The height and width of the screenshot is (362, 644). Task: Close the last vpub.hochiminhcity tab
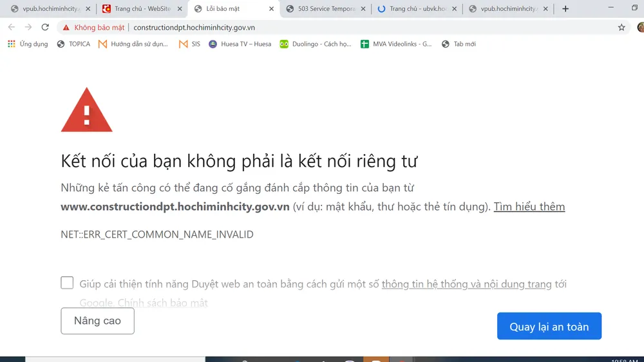545,8
